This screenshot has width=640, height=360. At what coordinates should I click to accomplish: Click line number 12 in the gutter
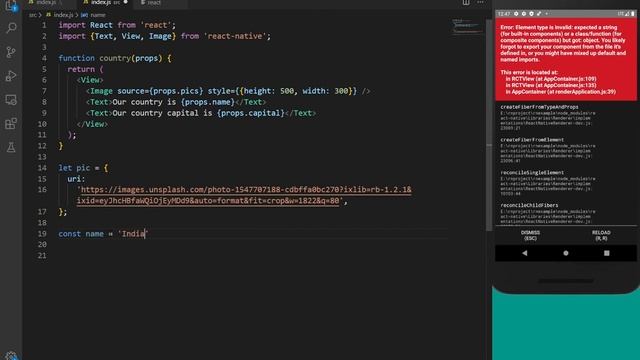pos(42,146)
